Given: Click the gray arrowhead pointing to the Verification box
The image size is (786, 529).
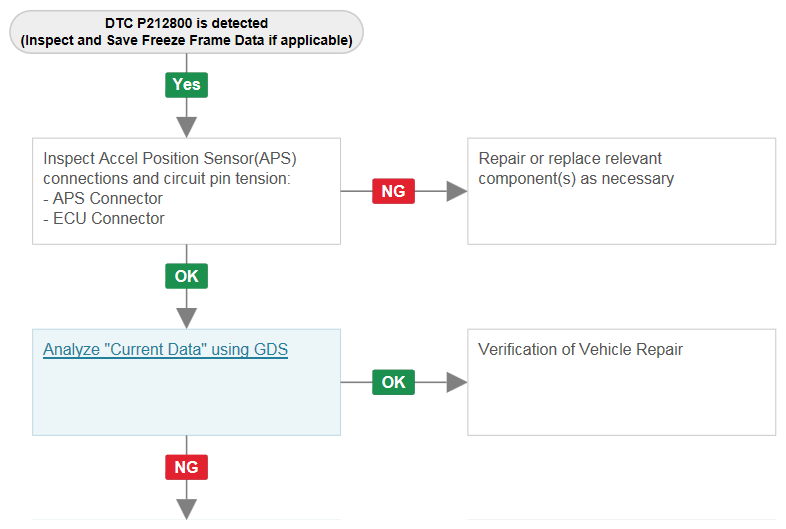Looking at the screenshot, I should point(456,382).
